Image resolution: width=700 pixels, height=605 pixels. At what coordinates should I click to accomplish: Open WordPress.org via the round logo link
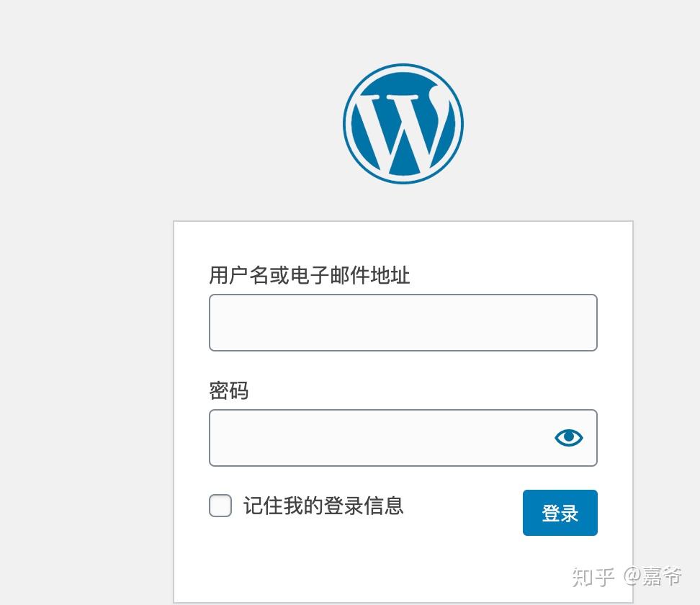(403, 124)
